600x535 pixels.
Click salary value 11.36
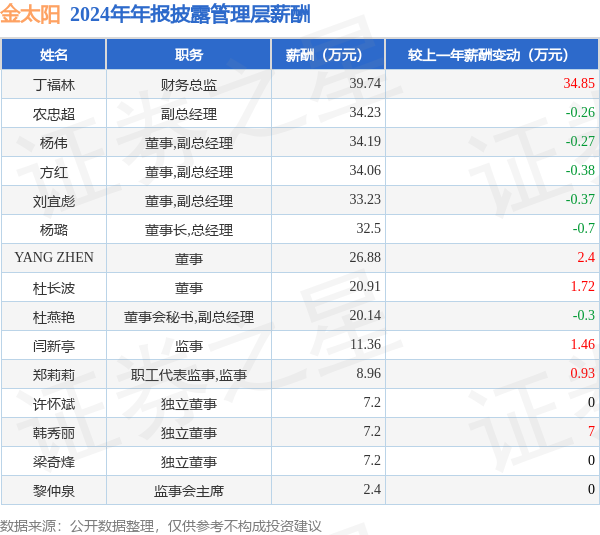365,344
